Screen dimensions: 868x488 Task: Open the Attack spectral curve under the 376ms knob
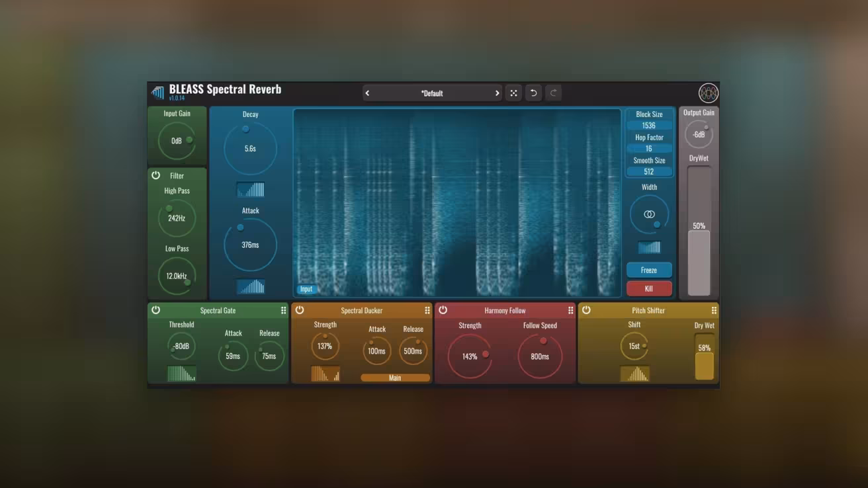[250, 286]
